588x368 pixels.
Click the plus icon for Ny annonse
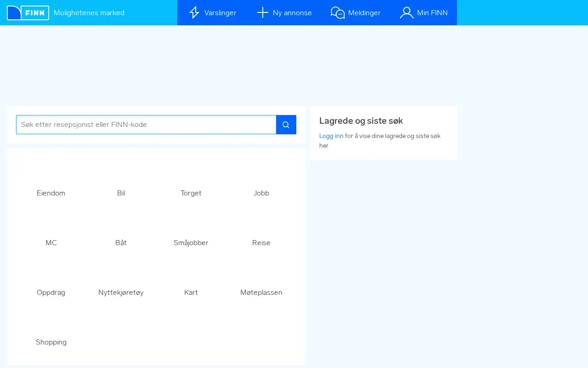pos(262,12)
